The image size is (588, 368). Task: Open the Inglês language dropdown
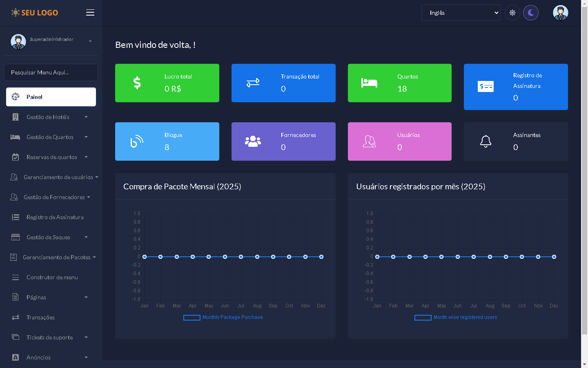(461, 13)
